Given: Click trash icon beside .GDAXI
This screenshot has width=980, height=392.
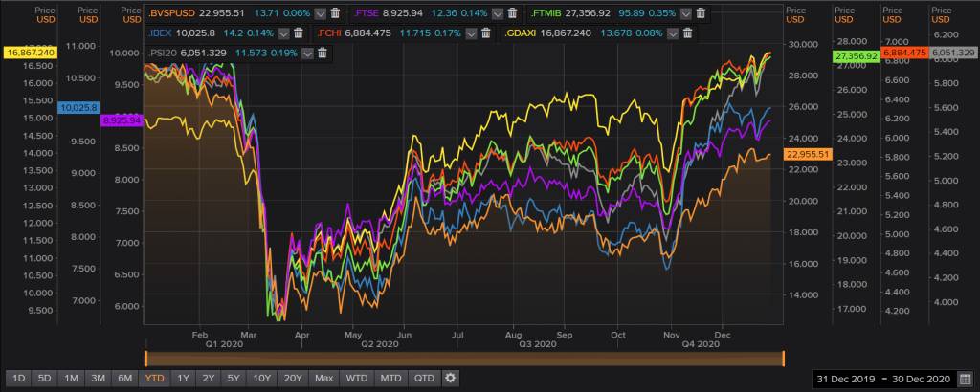Looking at the screenshot, I should [x=686, y=33].
